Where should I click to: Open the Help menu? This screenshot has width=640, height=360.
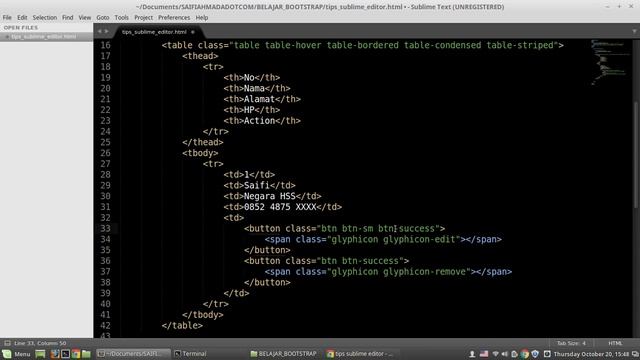(202, 18)
